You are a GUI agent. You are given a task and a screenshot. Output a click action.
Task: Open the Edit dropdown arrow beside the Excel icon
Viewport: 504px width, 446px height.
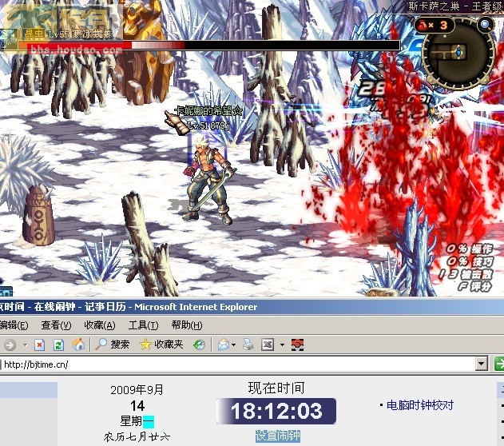pyautogui.click(x=282, y=345)
